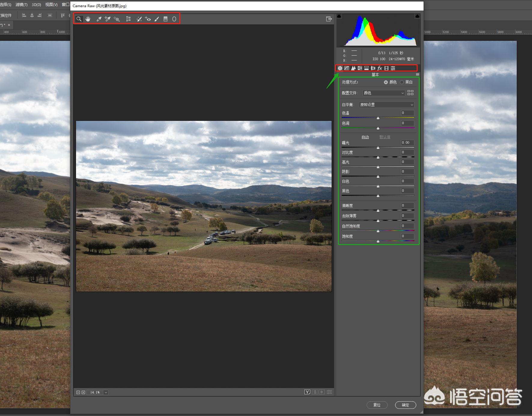Viewport: 532px width, 416px height.
Task: Click the 确定 confirm button
Action: [x=405, y=405]
